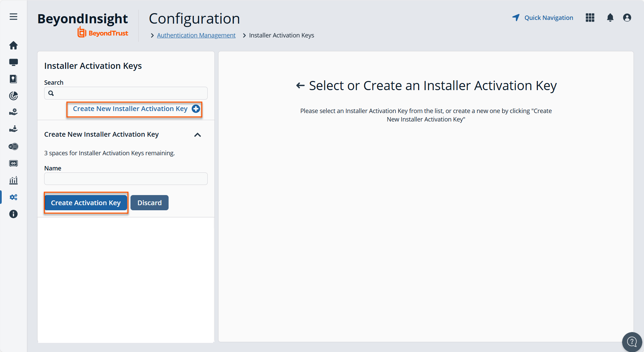The width and height of the screenshot is (644, 352).
Task: Focus the Name input field
Action: click(126, 179)
